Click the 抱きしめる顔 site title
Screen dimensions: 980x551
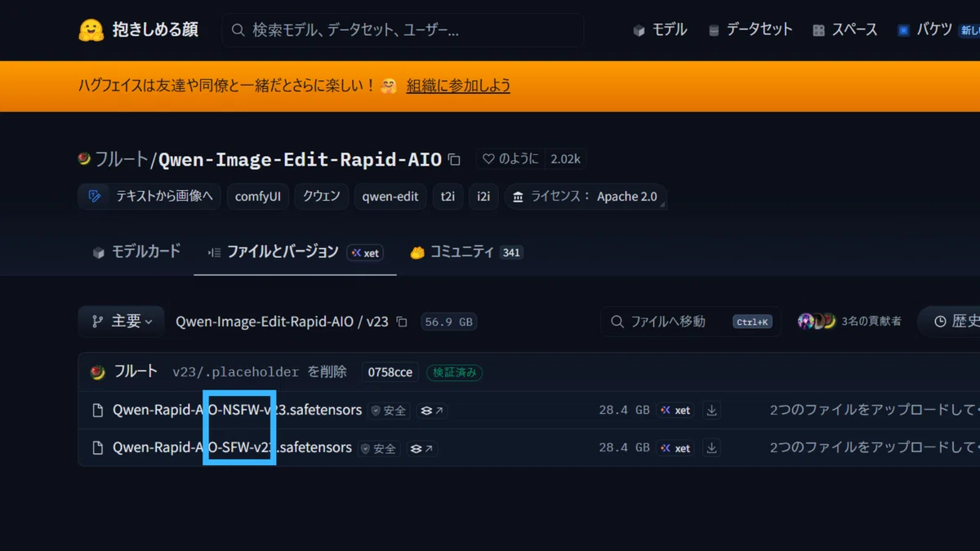(155, 30)
